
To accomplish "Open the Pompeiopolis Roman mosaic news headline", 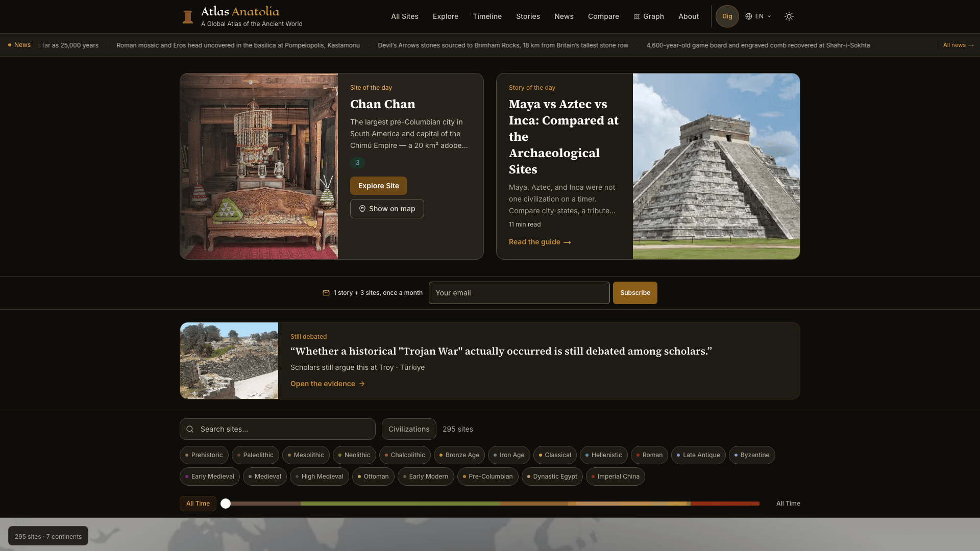I will tap(238, 45).
